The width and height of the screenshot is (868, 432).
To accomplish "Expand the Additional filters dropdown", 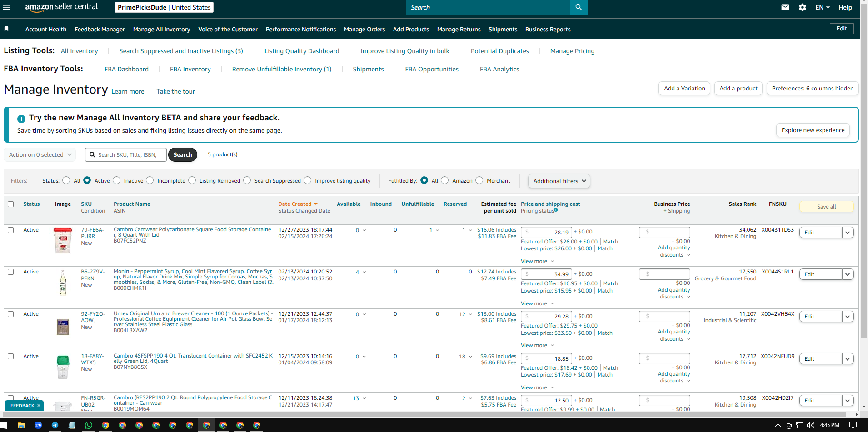I will tap(559, 181).
